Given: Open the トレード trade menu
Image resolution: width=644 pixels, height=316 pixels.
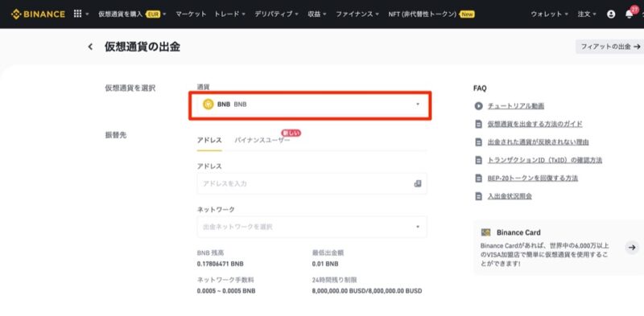Looking at the screenshot, I should coord(229,14).
